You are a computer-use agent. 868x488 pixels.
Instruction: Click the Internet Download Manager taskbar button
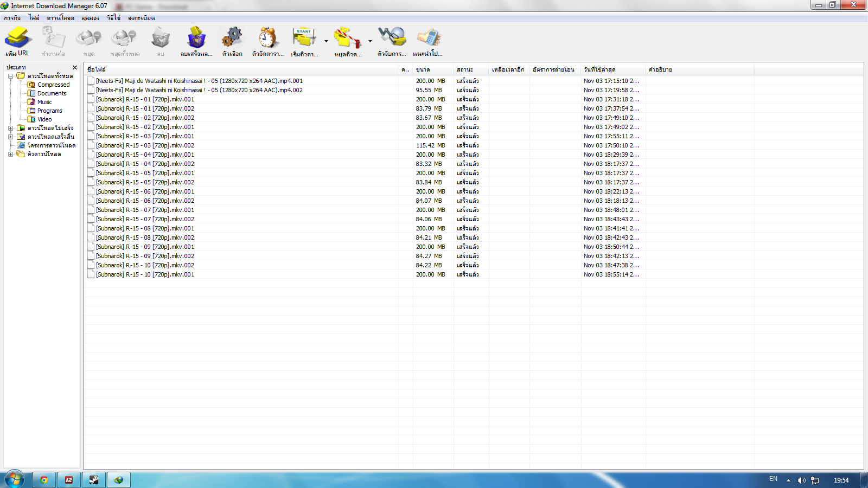pos(119,480)
